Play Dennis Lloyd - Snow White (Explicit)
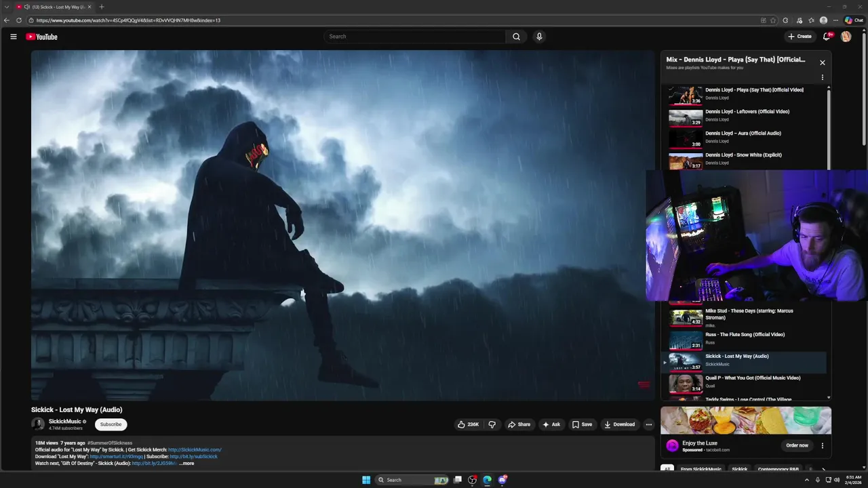Screen dimensions: 868x488 coord(744,159)
